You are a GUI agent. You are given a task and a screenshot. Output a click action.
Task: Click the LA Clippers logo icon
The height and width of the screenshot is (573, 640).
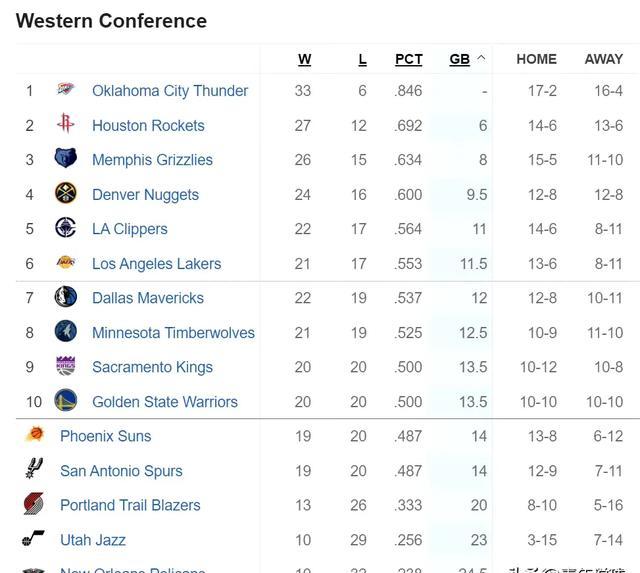point(66,229)
